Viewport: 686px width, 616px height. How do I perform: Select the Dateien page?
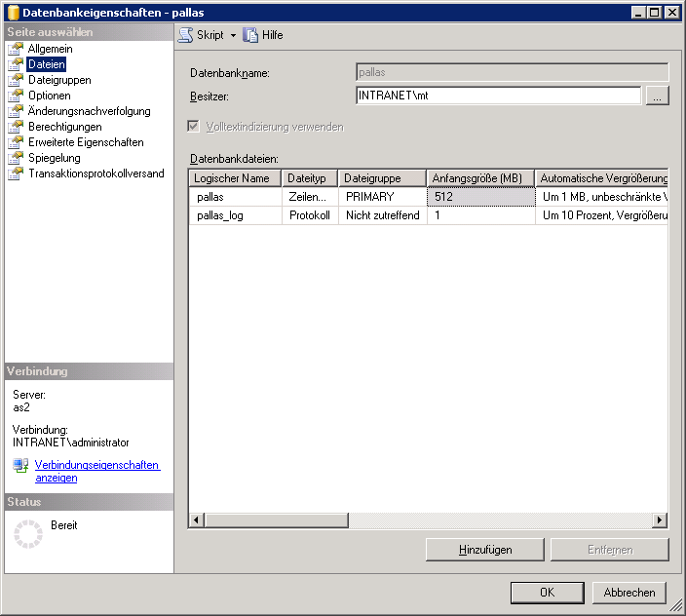47,64
